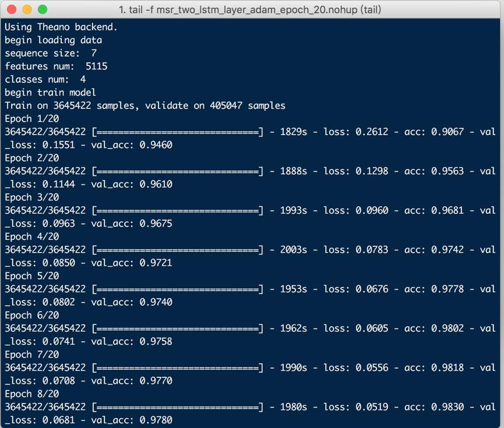This screenshot has height=428, width=504.
Task: Click the val_acc value 0.9675
Action: click(x=156, y=224)
